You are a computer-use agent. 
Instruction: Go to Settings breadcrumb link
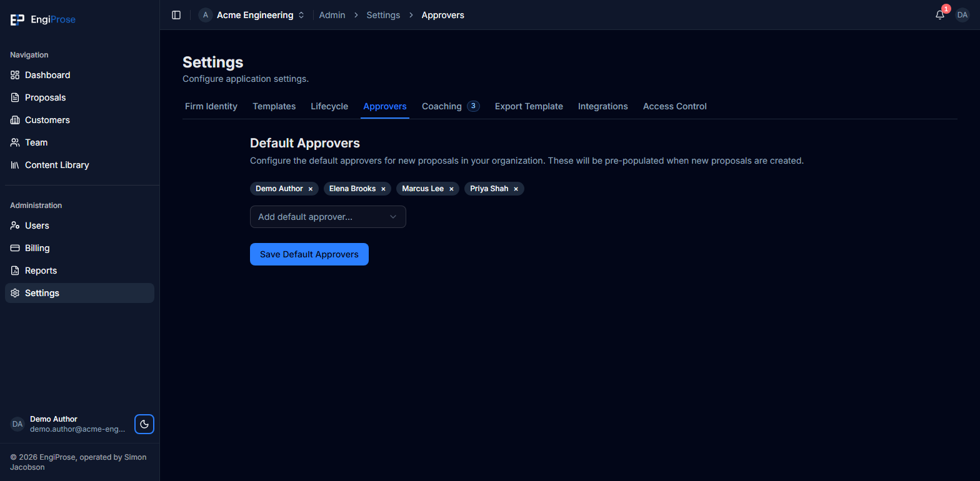coord(383,15)
